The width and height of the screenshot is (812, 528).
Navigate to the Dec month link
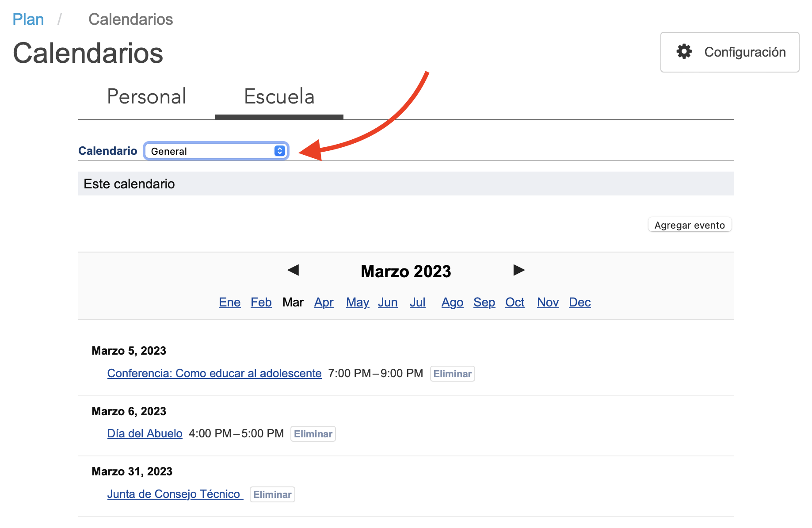point(579,302)
